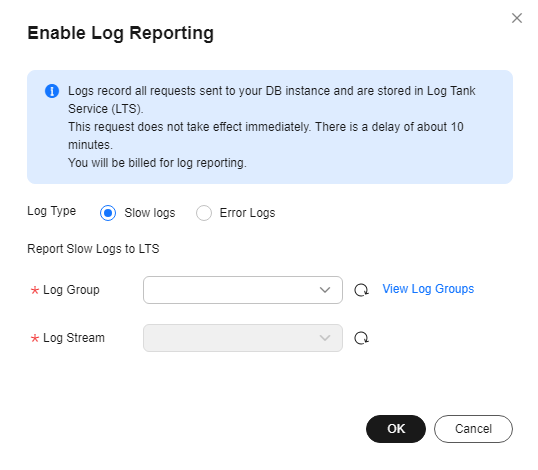Click the blue info icon in banner
The width and height of the screenshot is (538, 470).
pyautogui.click(x=52, y=91)
